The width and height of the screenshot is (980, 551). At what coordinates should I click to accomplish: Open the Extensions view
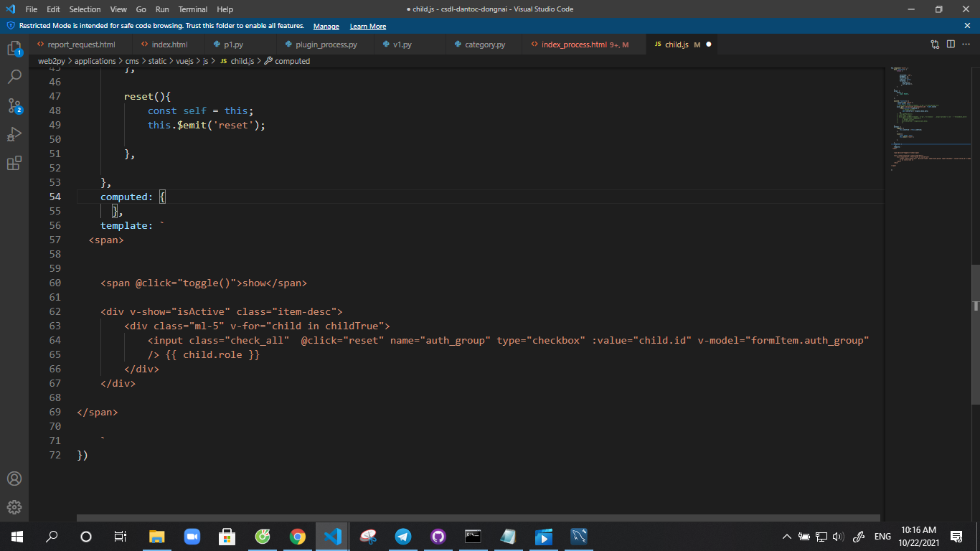point(14,164)
